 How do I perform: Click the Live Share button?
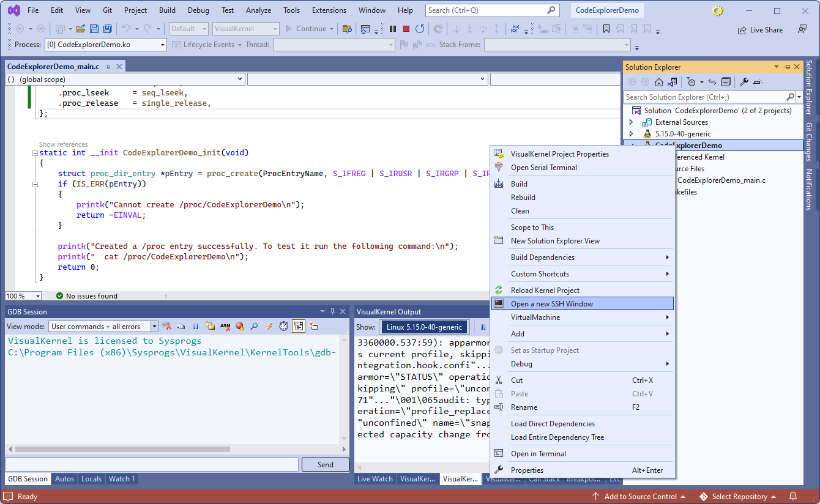(x=760, y=29)
